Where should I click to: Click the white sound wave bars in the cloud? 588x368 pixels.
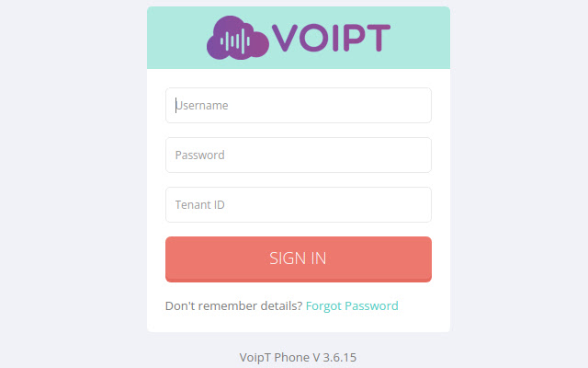point(239,41)
